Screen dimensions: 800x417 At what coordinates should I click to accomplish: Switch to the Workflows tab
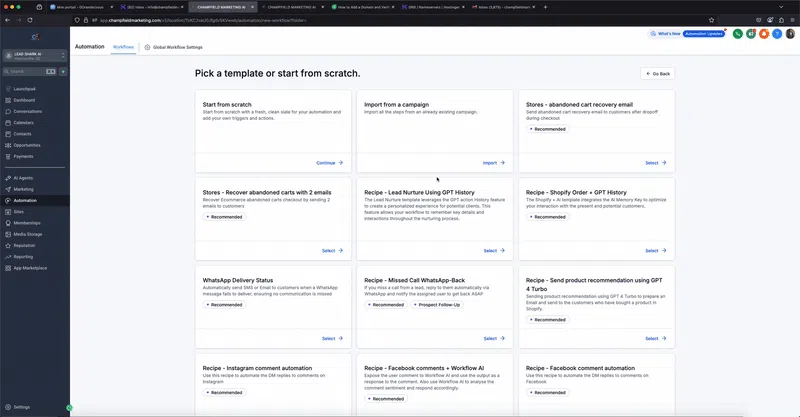pos(123,47)
